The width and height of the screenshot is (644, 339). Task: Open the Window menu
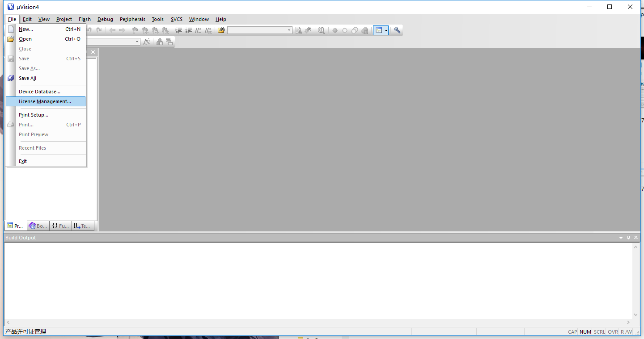pyautogui.click(x=199, y=19)
